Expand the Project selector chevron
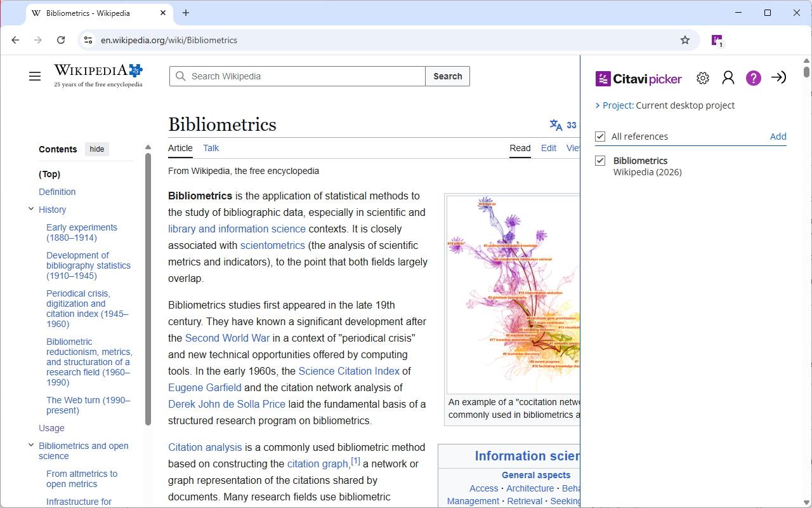 click(x=598, y=105)
